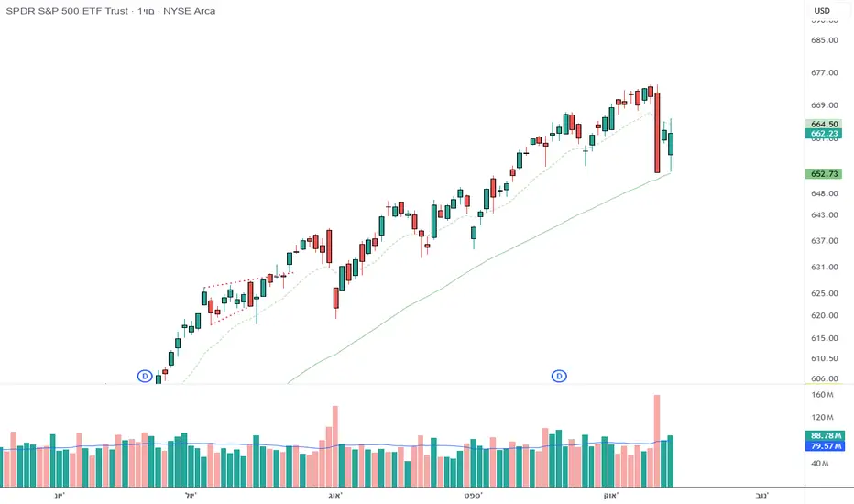The height and width of the screenshot is (504, 854).
Task: Select the 88.78M volume label
Action: pyautogui.click(x=823, y=435)
